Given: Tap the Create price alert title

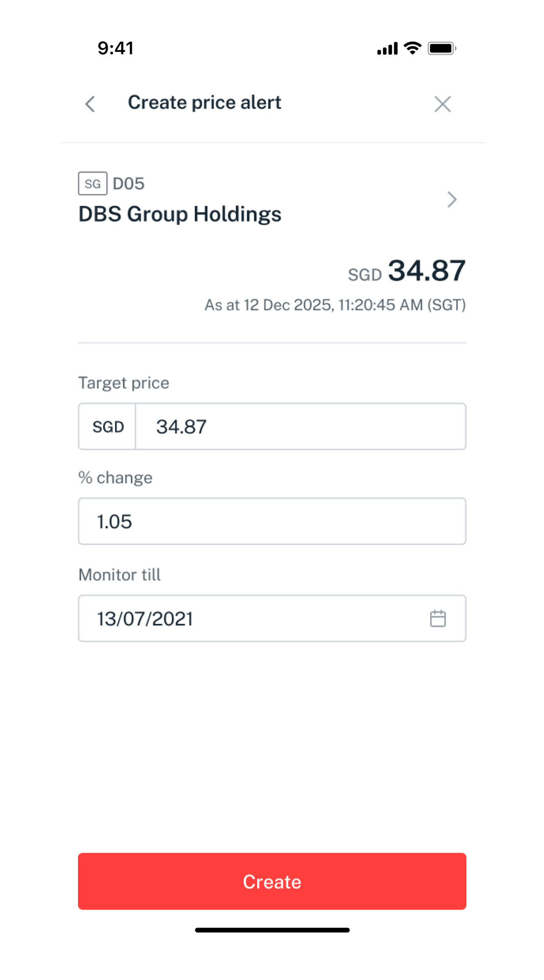Looking at the screenshot, I should click(x=204, y=103).
